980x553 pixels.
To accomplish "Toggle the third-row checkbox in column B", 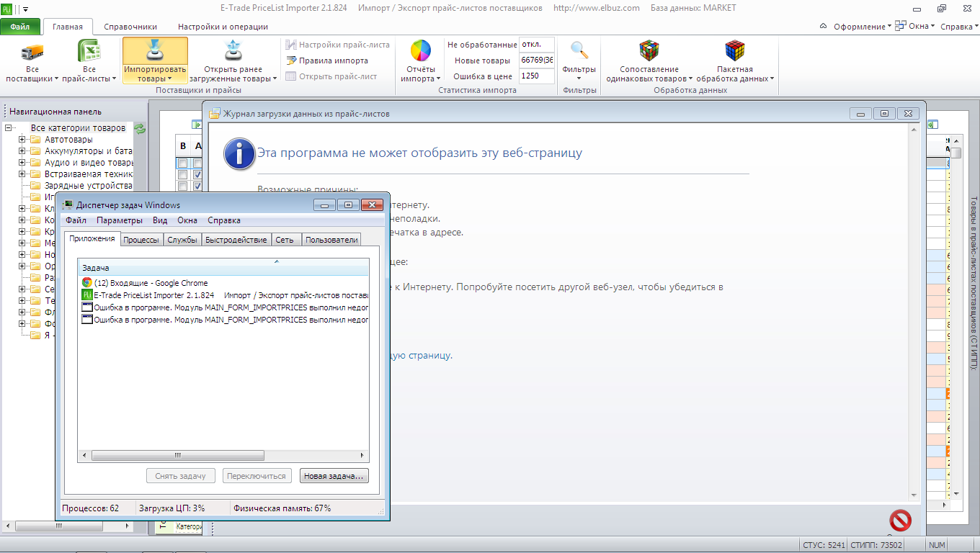I will (x=183, y=186).
